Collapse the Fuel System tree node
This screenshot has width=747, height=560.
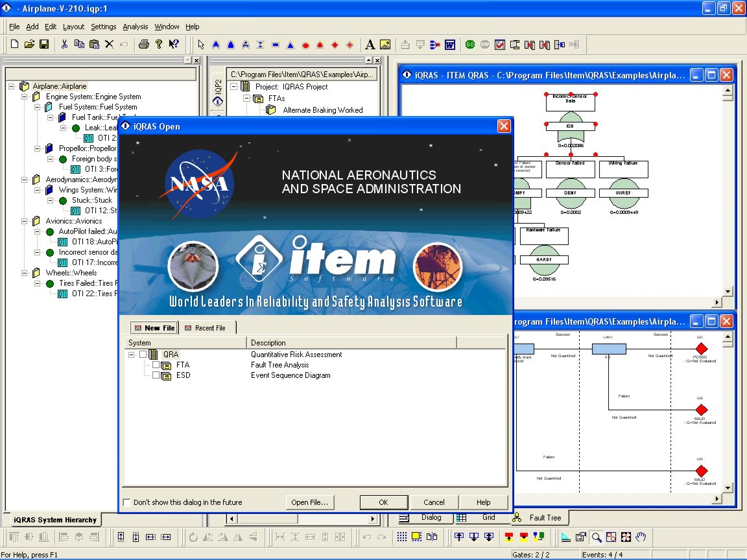(x=37, y=107)
